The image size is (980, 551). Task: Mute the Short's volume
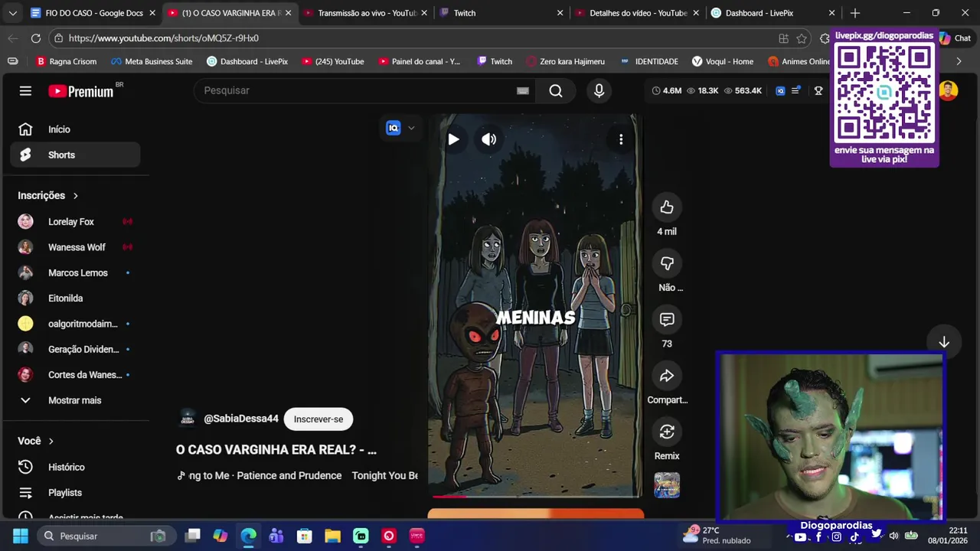click(x=488, y=139)
